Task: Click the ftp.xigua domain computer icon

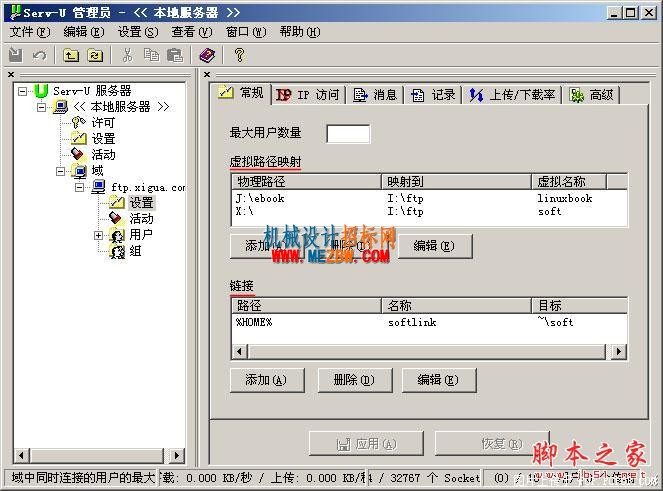Action: coord(98,187)
